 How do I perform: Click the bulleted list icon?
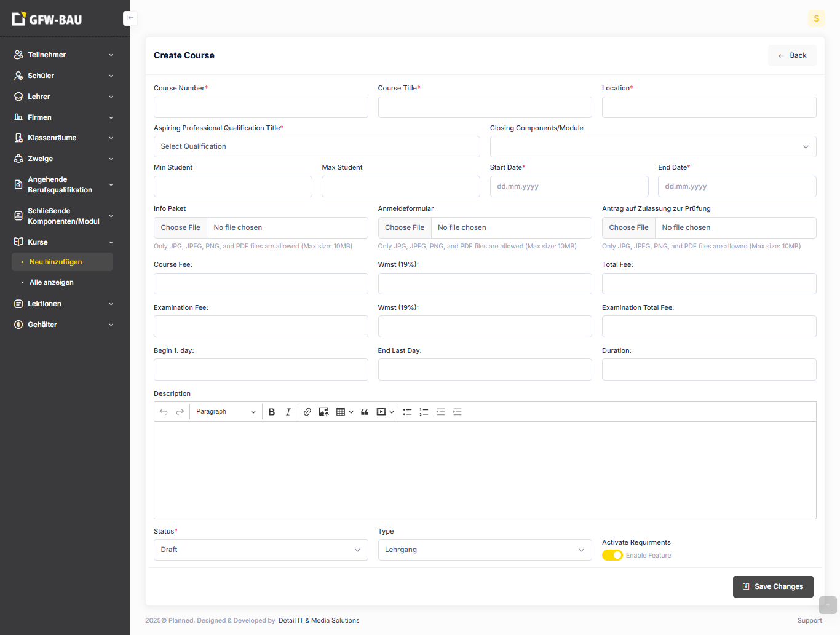pyautogui.click(x=407, y=412)
